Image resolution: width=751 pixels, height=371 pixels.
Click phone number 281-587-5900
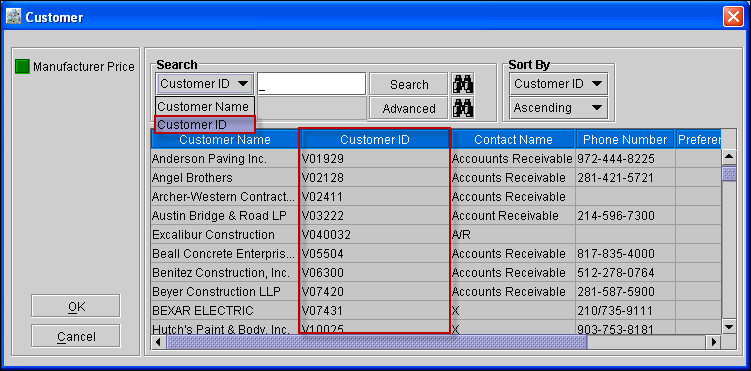click(625, 291)
